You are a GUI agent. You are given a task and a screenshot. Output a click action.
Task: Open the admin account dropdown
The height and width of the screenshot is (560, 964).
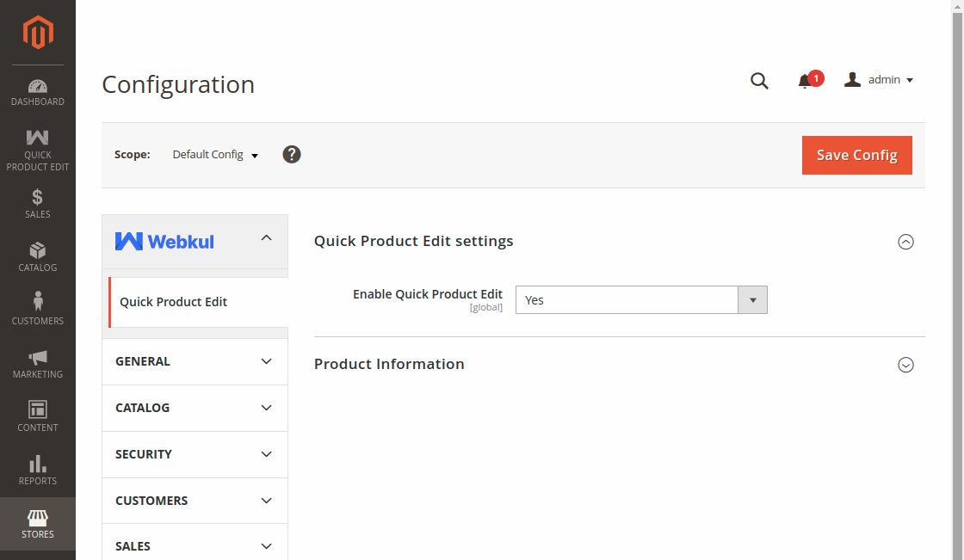[879, 80]
